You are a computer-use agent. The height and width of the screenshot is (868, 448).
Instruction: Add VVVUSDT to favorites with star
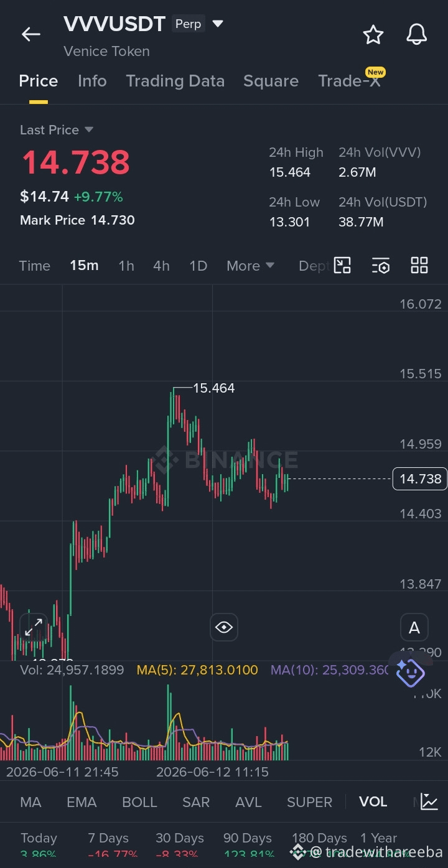coord(373,35)
